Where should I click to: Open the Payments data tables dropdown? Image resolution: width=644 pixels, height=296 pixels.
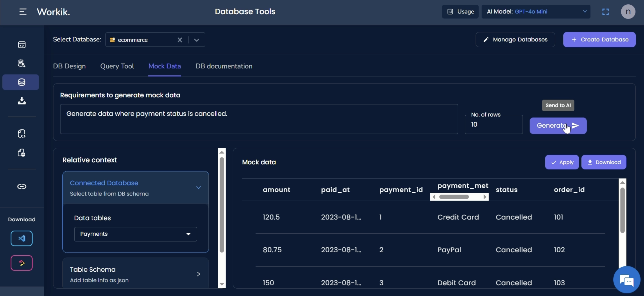point(136,234)
